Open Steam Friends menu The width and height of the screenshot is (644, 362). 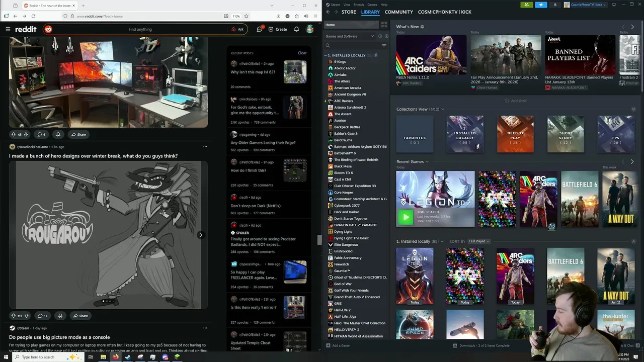359,5
